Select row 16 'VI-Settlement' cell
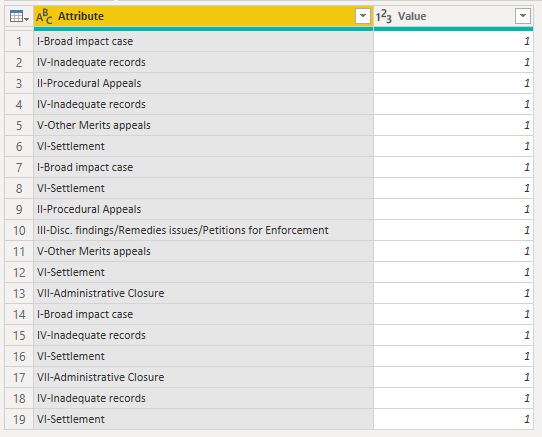 [x=204, y=356]
